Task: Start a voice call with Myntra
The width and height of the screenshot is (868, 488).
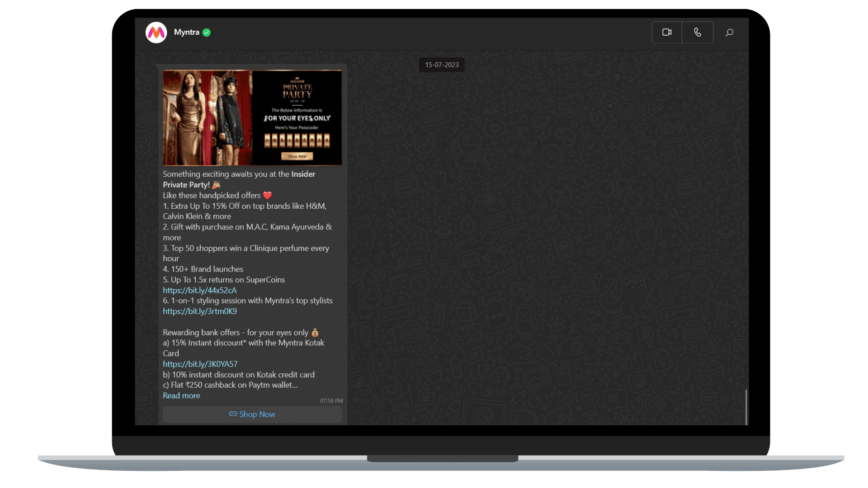Action: coord(698,33)
